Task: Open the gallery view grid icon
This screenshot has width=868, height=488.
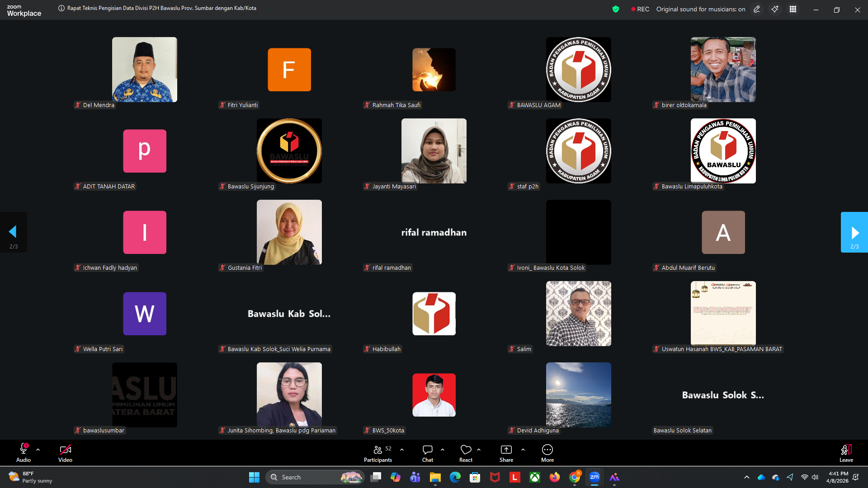Action: click(793, 9)
